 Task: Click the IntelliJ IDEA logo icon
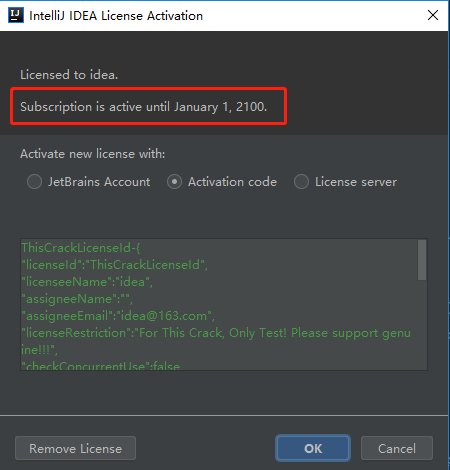click(x=16, y=15)
